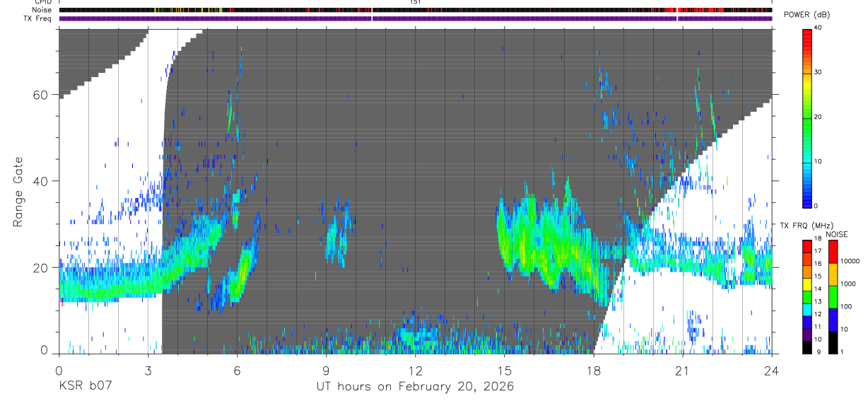Click the 'UT hours on February 20, 2026' axis title
This screenshot has width=868, height=401.
[415, 387]
